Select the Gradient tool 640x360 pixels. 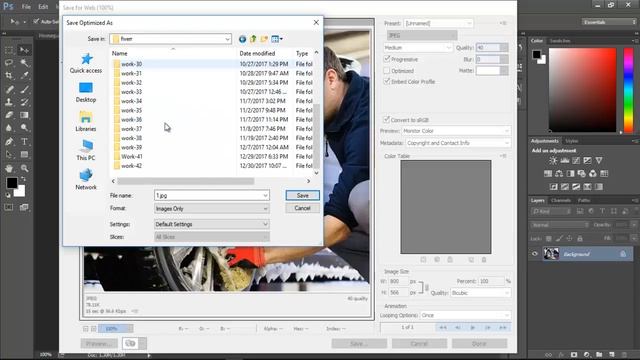pos(24,115)
